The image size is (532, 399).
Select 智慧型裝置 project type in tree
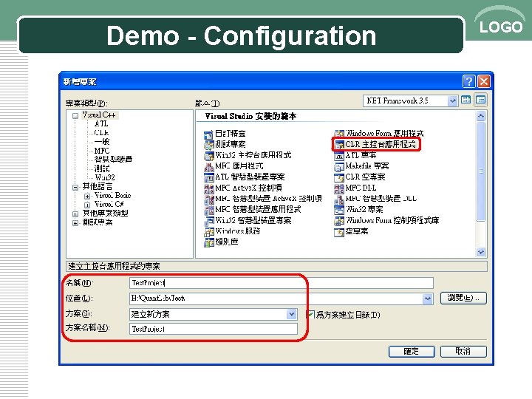point(113,159)
